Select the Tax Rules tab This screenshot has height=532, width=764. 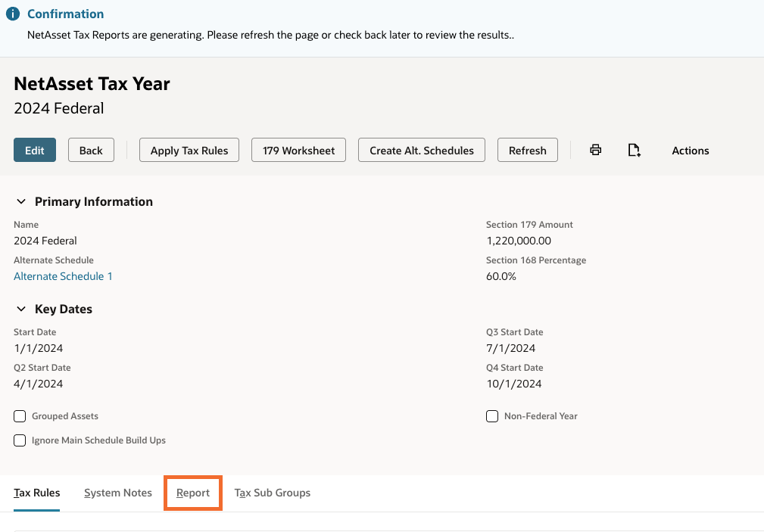[x=37, y=493]
